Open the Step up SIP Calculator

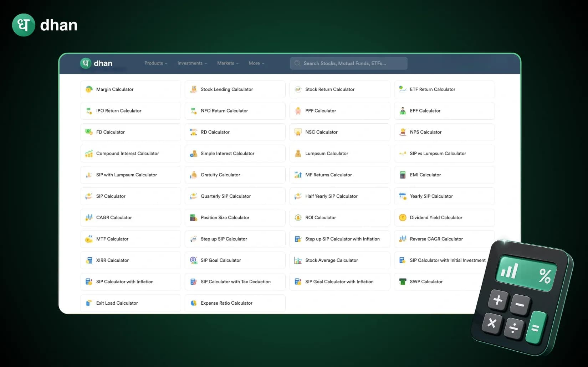tap(235, 239)
